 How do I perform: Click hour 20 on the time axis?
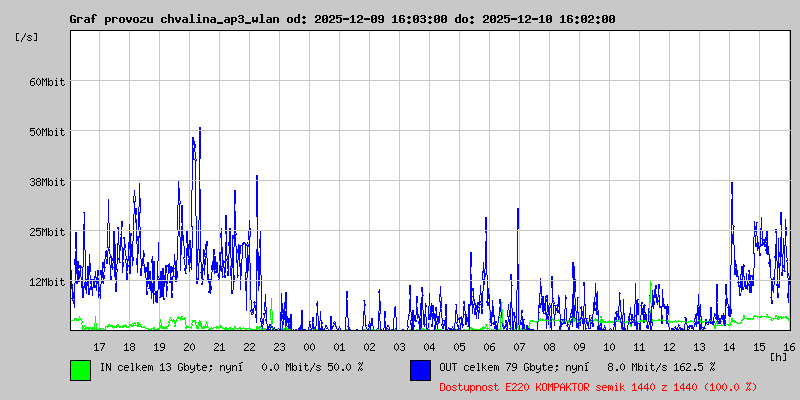(x=189, y=346)
